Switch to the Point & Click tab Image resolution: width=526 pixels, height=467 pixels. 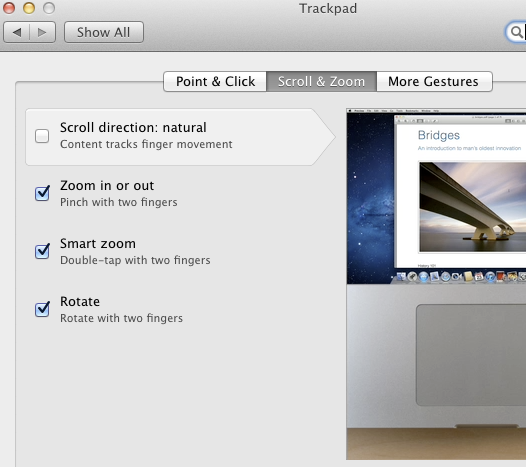(x=215, y=82)
